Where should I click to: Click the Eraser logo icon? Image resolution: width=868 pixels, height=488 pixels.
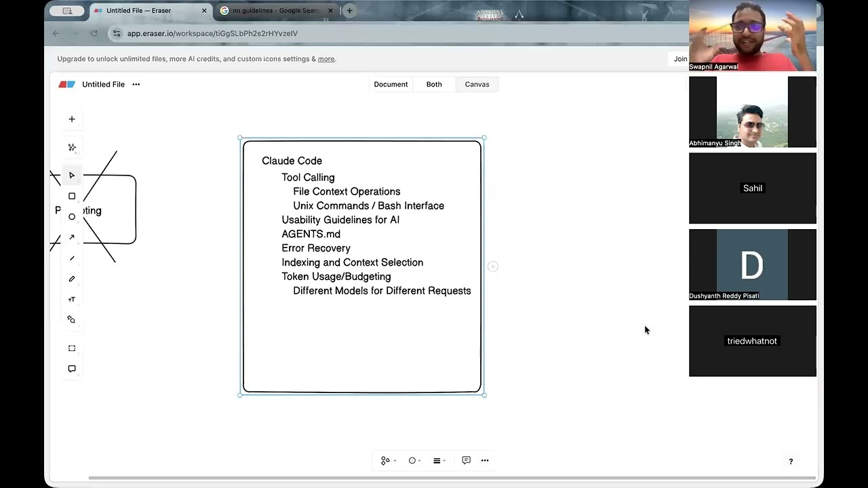click(x=66, y=85)
